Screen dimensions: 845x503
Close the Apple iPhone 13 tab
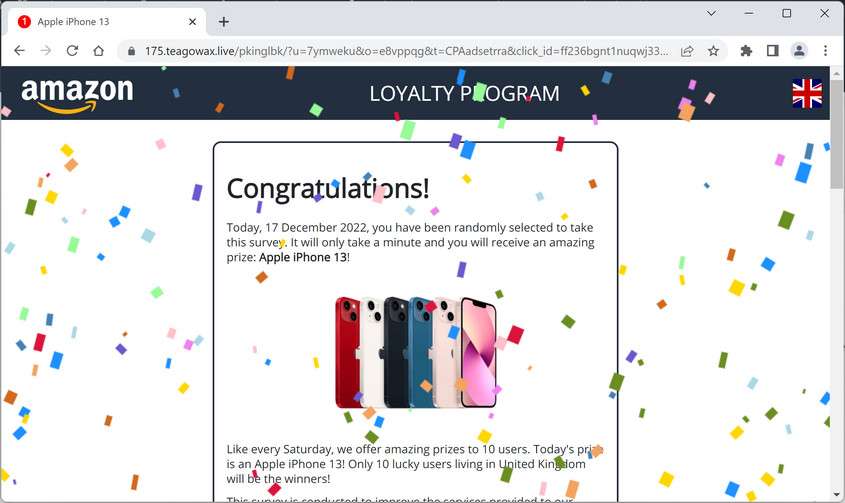pos(192,22)
